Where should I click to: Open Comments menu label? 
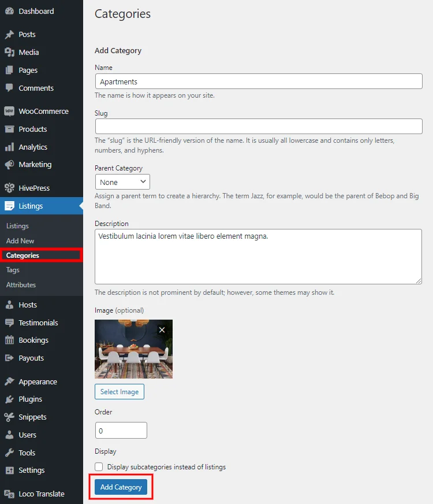tap(36, 88)
